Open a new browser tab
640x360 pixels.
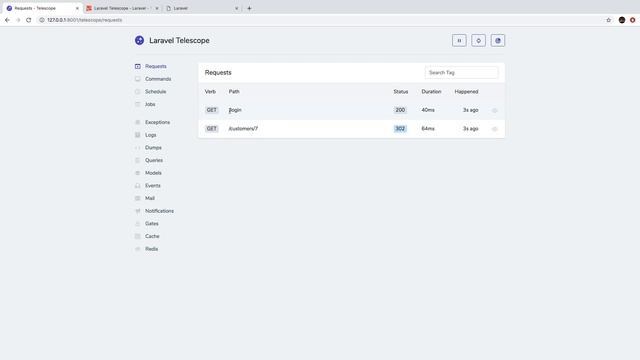point(249,8)
